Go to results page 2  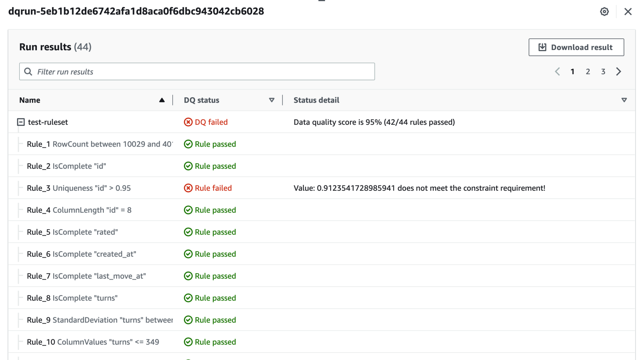[588, 71]
